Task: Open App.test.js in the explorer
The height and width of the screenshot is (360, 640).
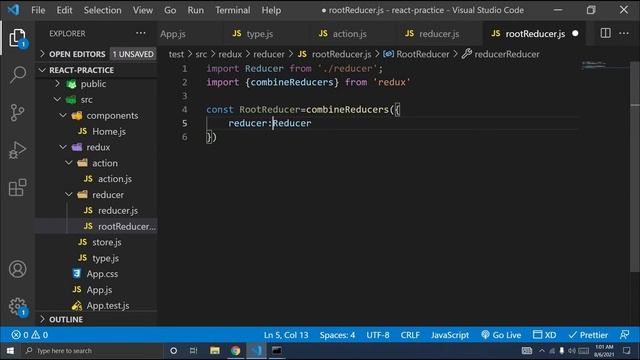Action: (x=108, y=306)
